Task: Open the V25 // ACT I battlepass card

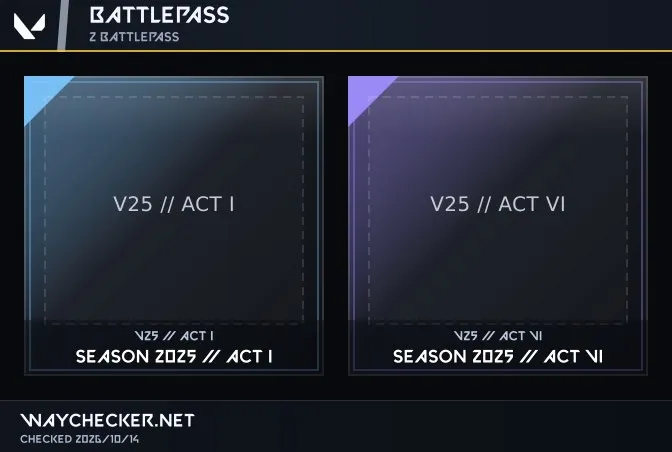Action: 174,225
